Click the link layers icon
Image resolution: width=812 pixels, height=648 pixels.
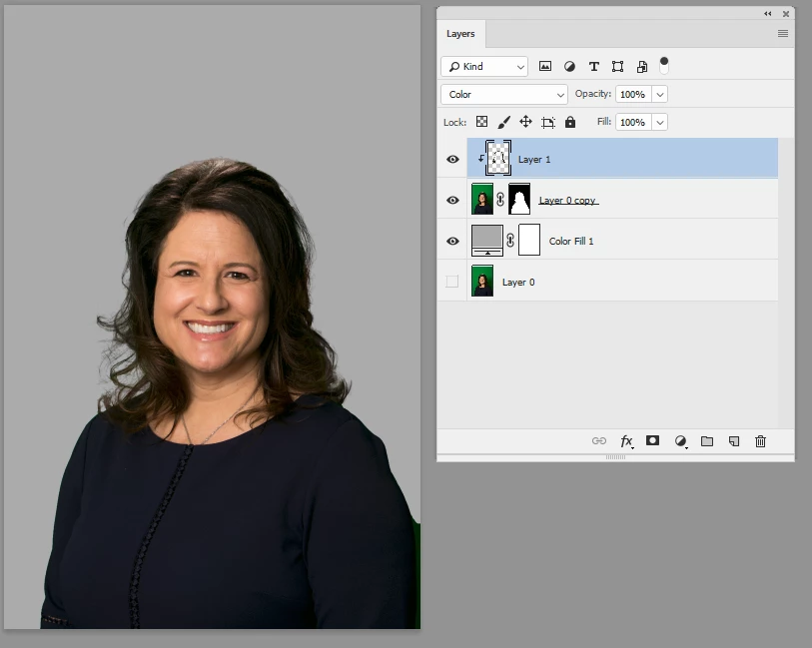coord(598,441)
